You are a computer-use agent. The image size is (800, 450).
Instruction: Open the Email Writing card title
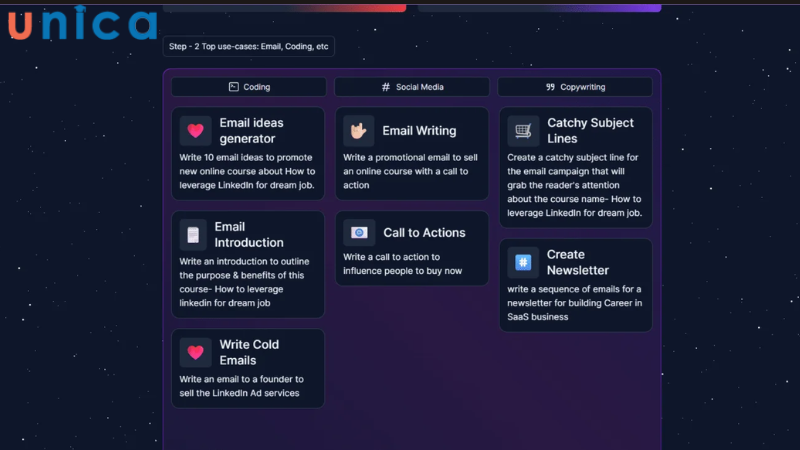tap(419, 131)
